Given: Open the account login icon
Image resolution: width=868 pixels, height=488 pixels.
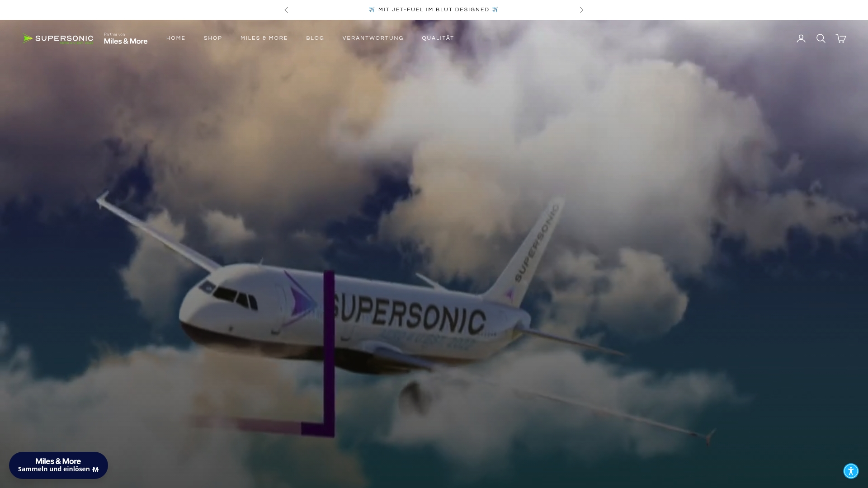Looking at the screenshot, I should click(x=801, y=38).
